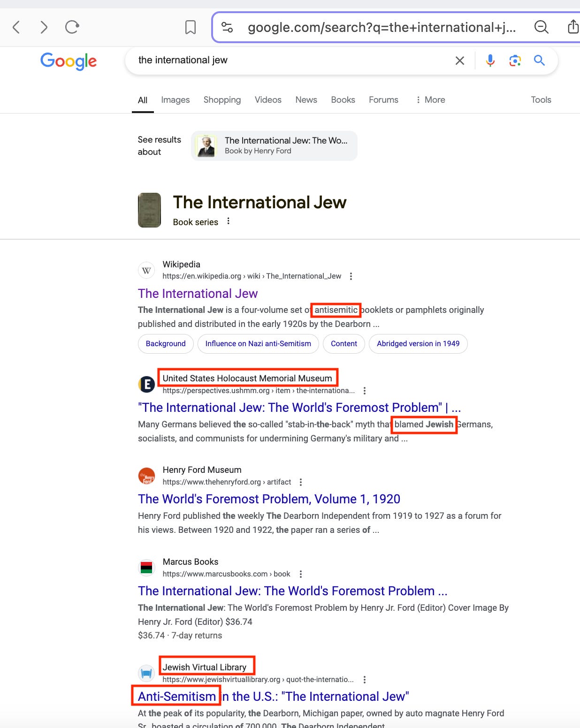Open The World's Foremost Problem, Volume 1, 1920
This screenshot has height=728, width=580.
point(269,499)
